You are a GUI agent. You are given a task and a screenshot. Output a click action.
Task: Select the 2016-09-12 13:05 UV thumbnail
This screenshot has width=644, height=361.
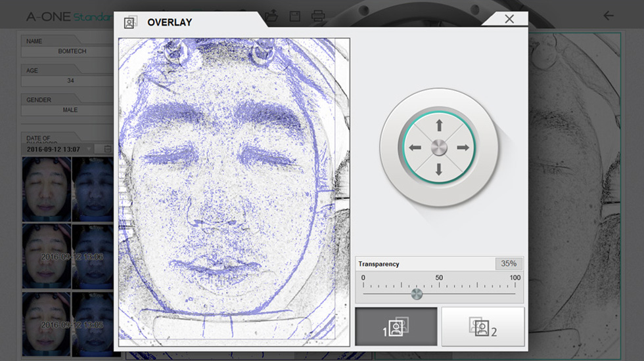(93, 324)
